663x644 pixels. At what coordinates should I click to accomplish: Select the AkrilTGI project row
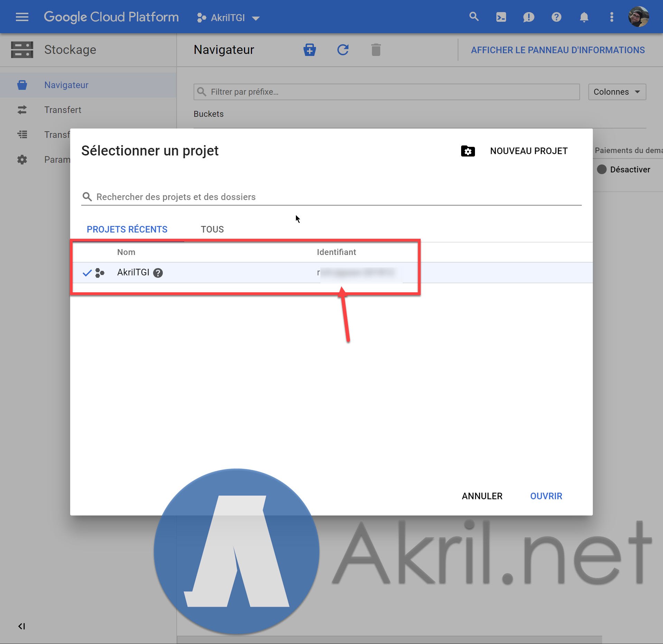pyautogui.click(x=331, y=273)
